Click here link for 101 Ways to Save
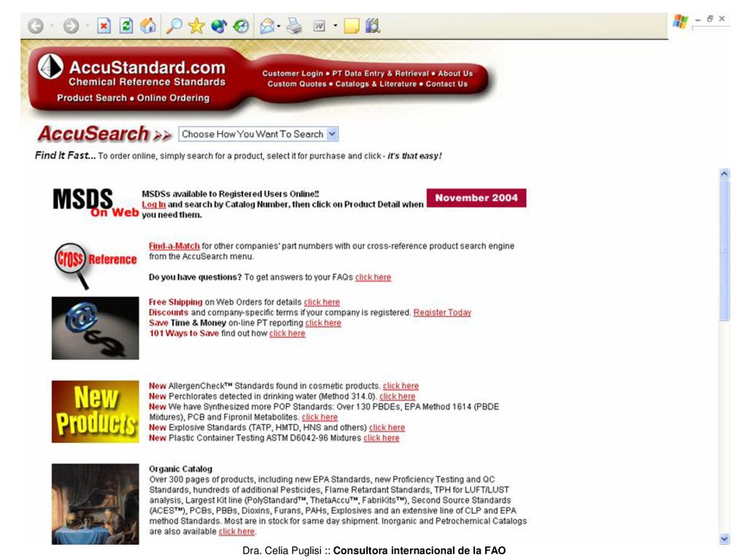This screenshot has height=560, width=747. (x=287, y=333)
